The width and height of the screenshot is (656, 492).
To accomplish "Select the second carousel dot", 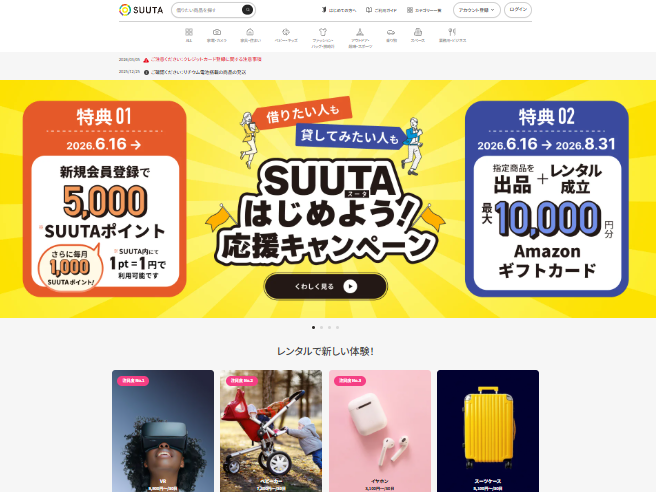I will click(x=321, y=328).
